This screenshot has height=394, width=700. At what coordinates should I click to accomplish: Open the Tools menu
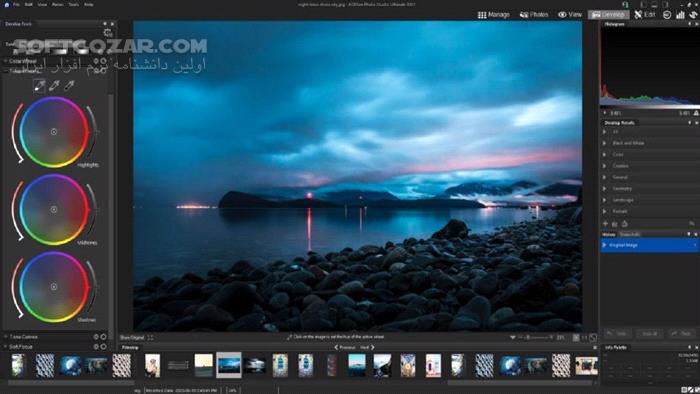pos(74,4)
